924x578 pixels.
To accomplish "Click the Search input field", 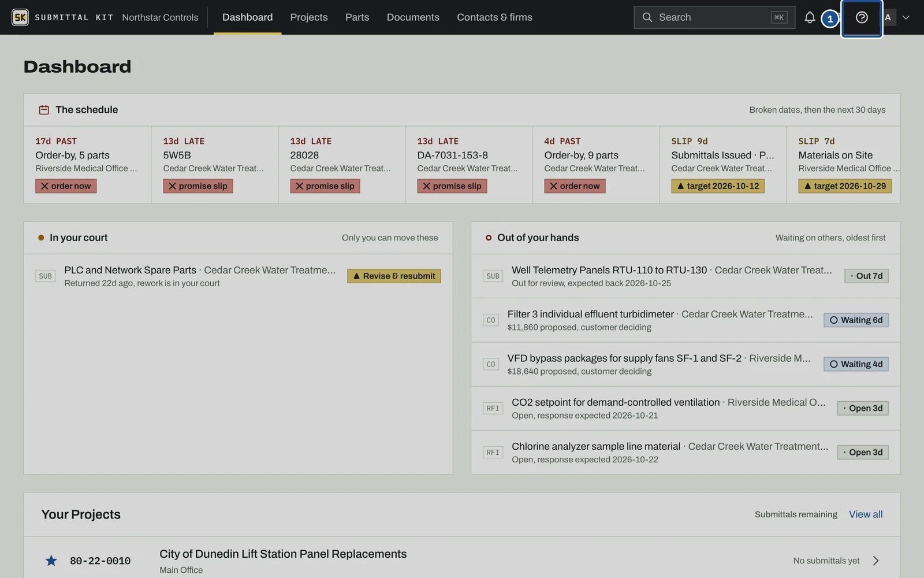I will tap(714, 17).
